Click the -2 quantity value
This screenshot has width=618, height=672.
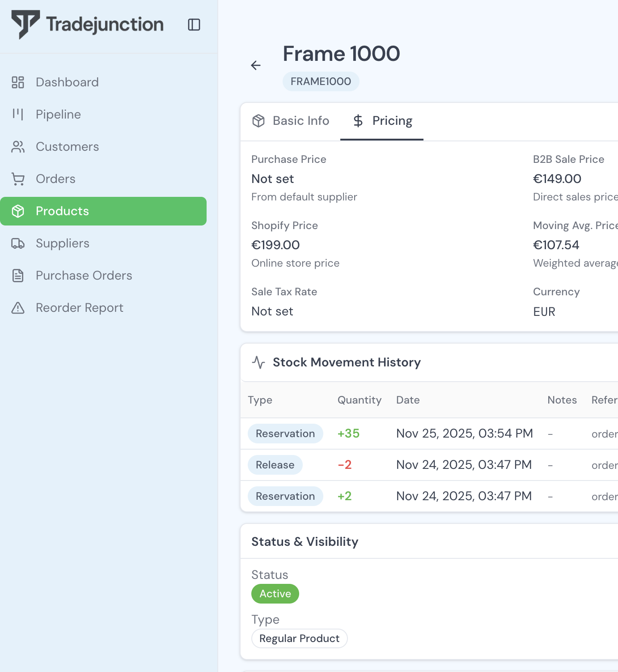345,465
